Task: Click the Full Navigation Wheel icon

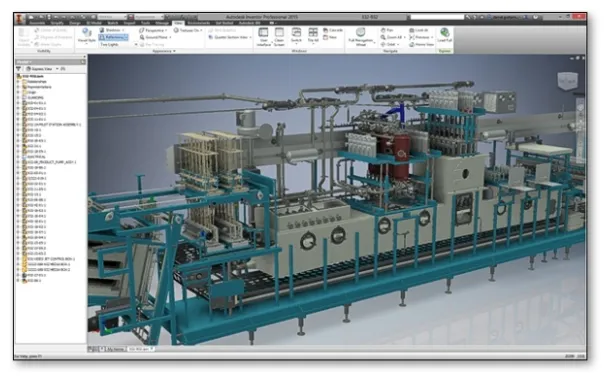Action: tap(361, 32)
